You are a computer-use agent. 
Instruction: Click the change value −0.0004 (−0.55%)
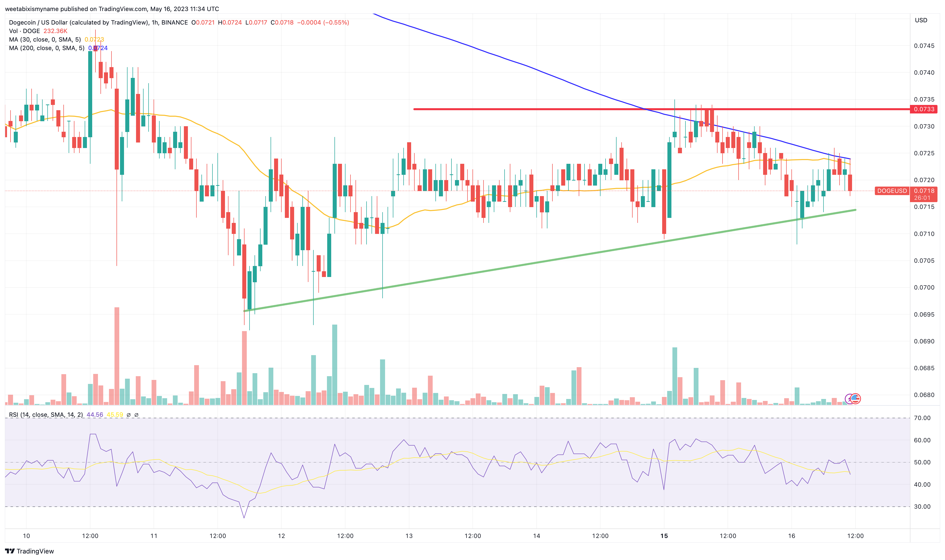pos(323,23)
